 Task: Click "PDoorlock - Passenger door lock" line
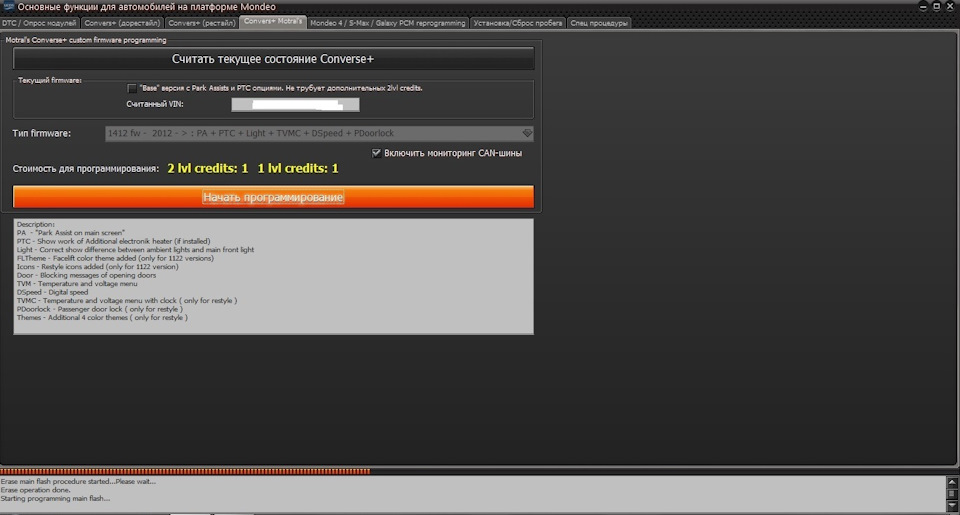click(x=100, y=309)
